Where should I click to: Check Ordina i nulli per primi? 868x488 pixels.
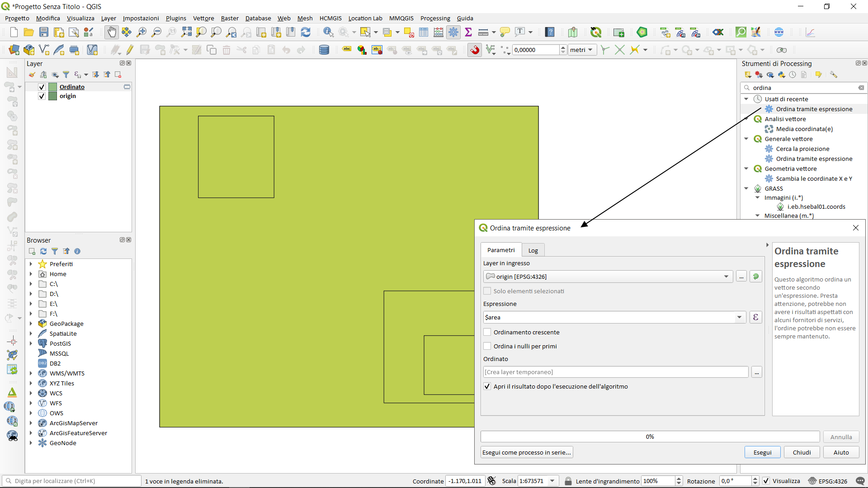tap(487, 346)
